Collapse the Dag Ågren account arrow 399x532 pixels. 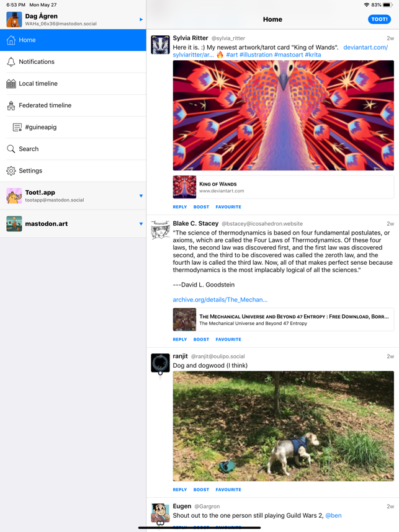point(141,20)
